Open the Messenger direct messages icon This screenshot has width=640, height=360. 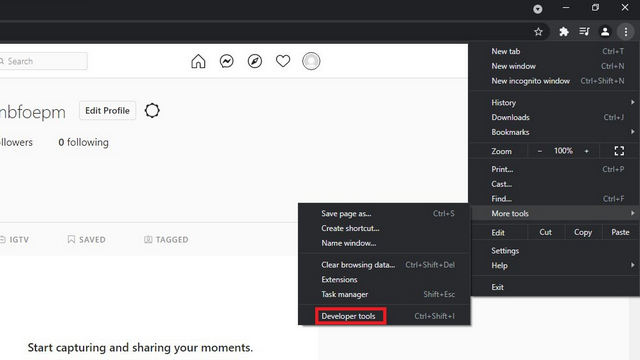tap(227, 61)
